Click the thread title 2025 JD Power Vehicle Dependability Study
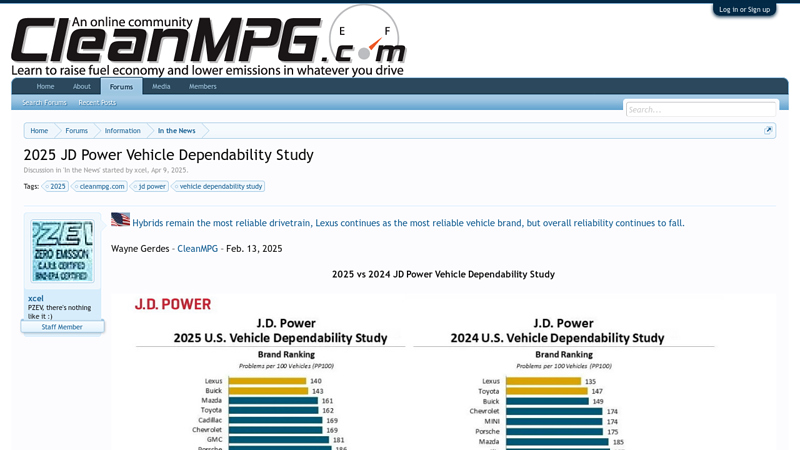 tap(168, 155)
